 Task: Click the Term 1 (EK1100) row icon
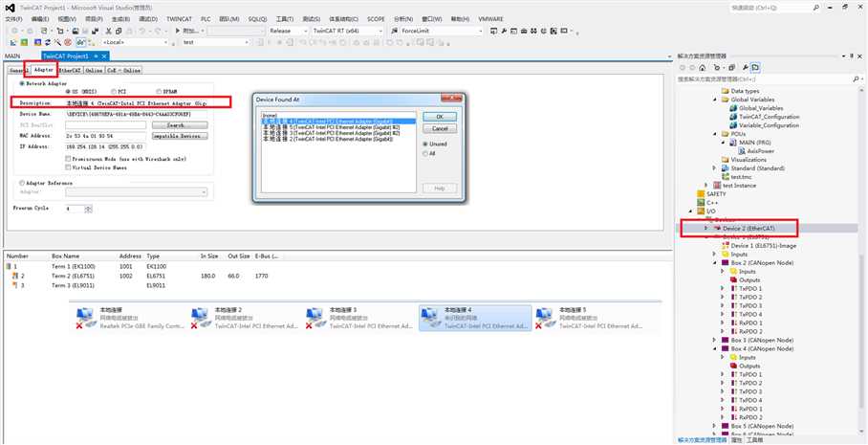(9, 267)
